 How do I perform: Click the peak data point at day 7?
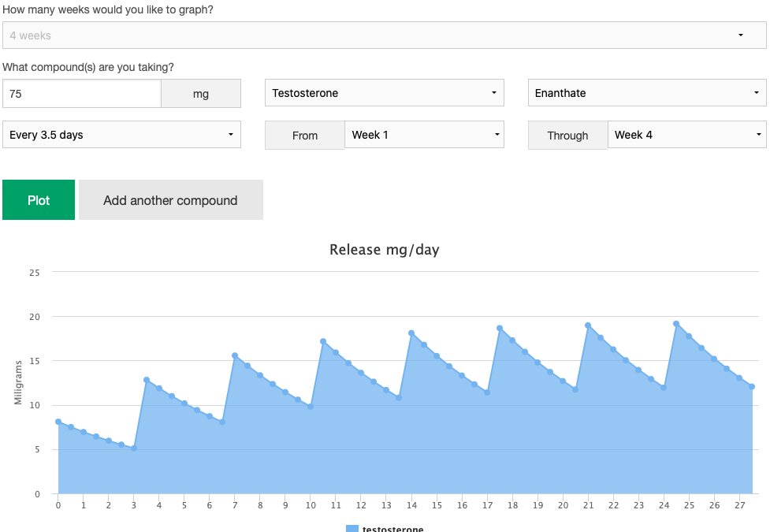pos(235,355)
